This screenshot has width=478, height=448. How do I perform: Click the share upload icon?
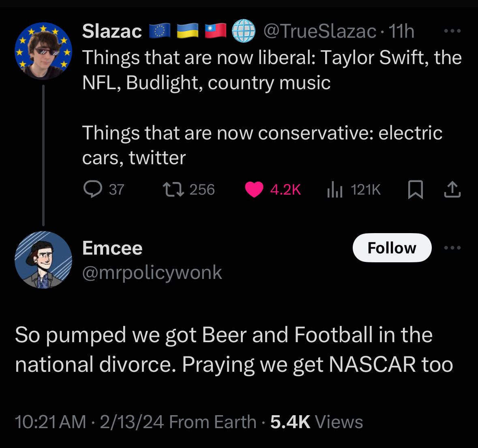[x=452, y=189]
